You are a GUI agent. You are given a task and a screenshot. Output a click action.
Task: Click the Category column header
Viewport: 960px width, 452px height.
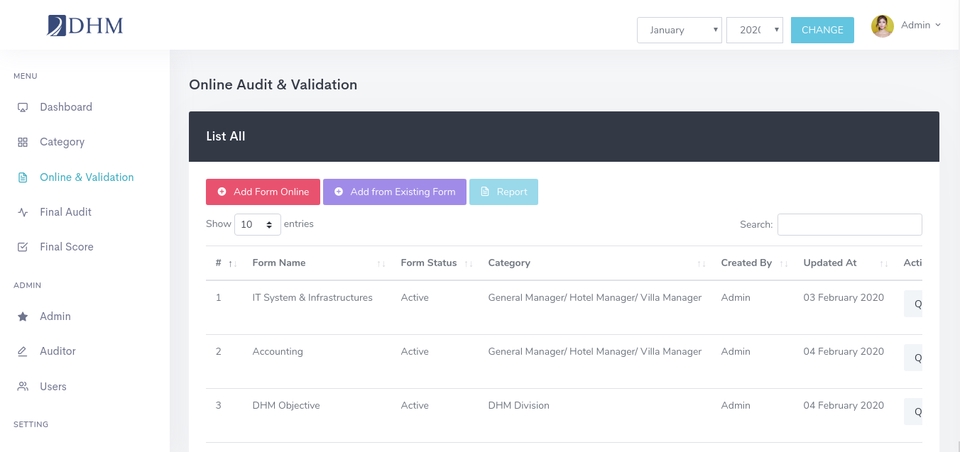point(509,263)
